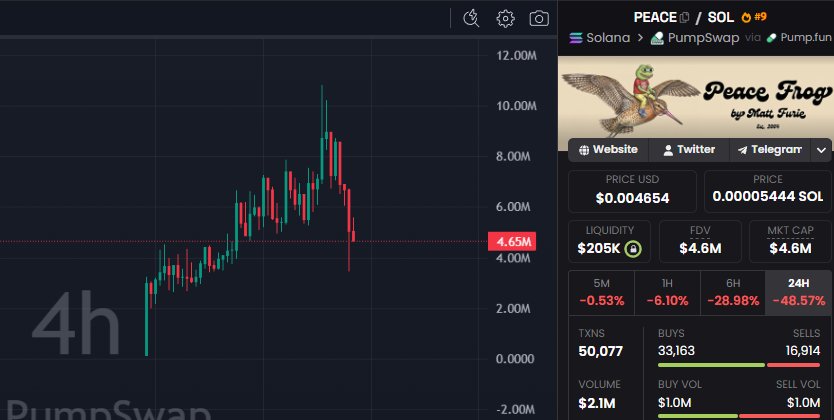This screenshot has height=420, width=834.
Task: Click the liquidity lock icon
Action: tap(633, 248)
